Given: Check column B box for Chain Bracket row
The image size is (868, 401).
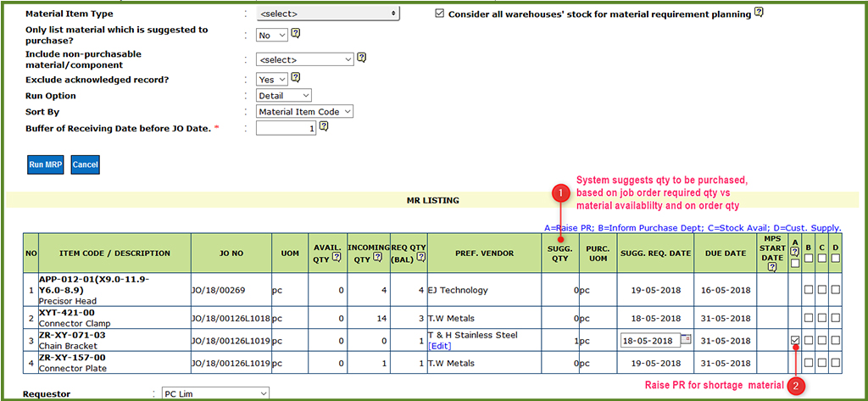Looking at the screenshot, I should 809,340.
